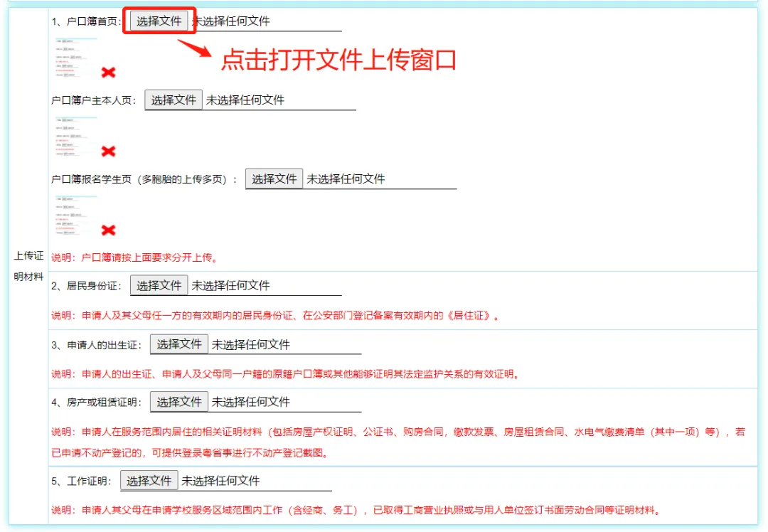768x532 pixels.
Task: Click 选择文件 button for 申请人的出生证
Action: pos(178,345)
